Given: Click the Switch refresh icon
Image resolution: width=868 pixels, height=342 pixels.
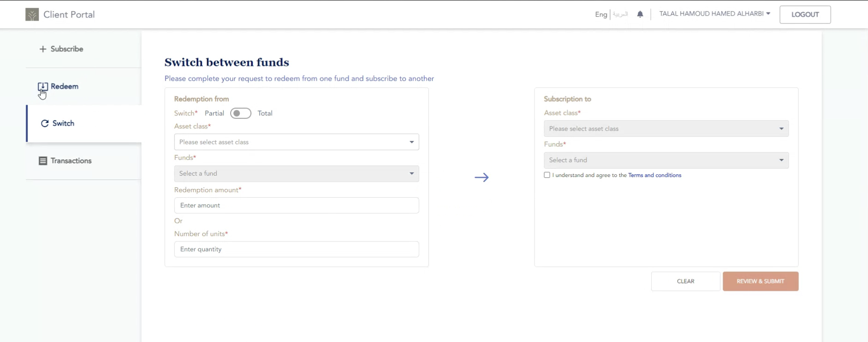Looking at the screenshot, I should point(45,124).
